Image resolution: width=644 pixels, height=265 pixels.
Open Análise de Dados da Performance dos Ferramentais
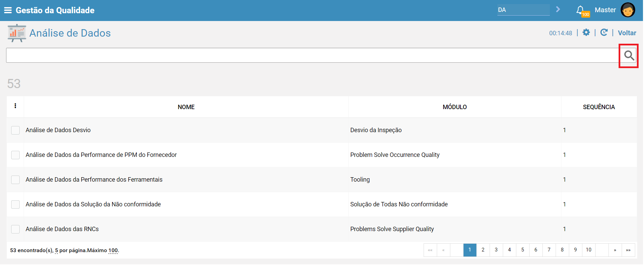click(x=94, y=180)
